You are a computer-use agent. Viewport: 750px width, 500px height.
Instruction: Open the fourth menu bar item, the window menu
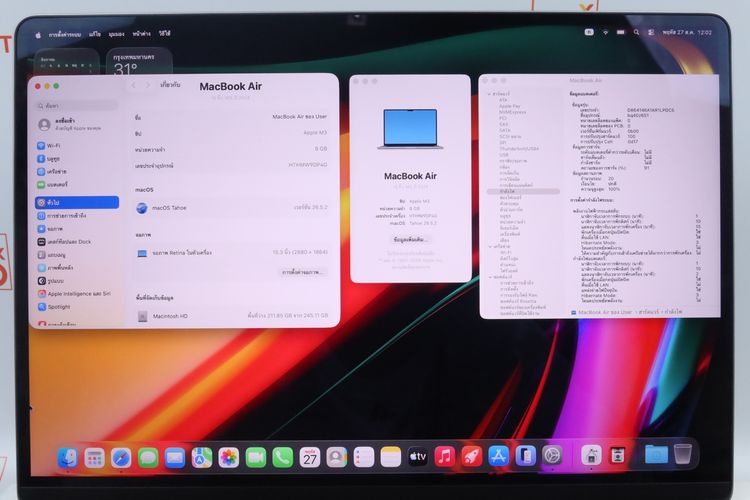coord(142,33)
